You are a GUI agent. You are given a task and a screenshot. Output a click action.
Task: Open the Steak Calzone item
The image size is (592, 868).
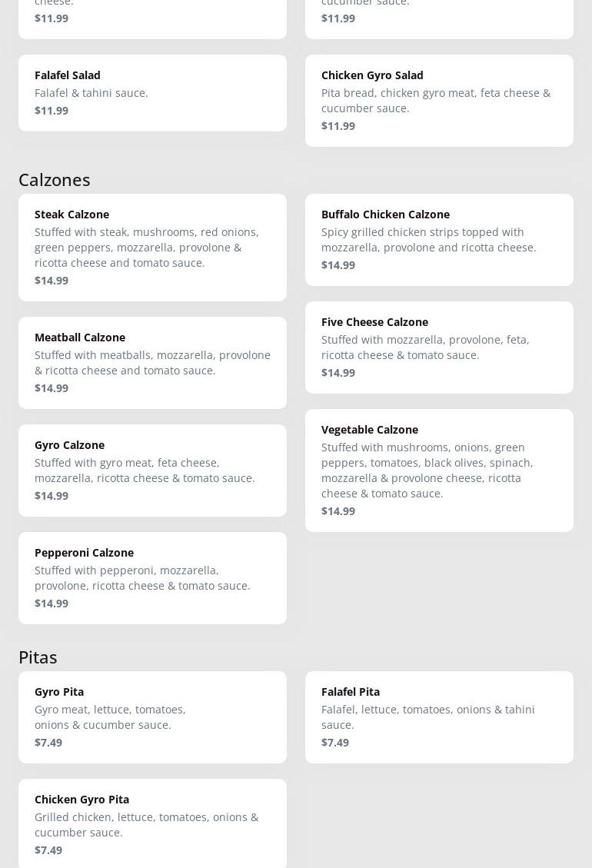(152, 247)
